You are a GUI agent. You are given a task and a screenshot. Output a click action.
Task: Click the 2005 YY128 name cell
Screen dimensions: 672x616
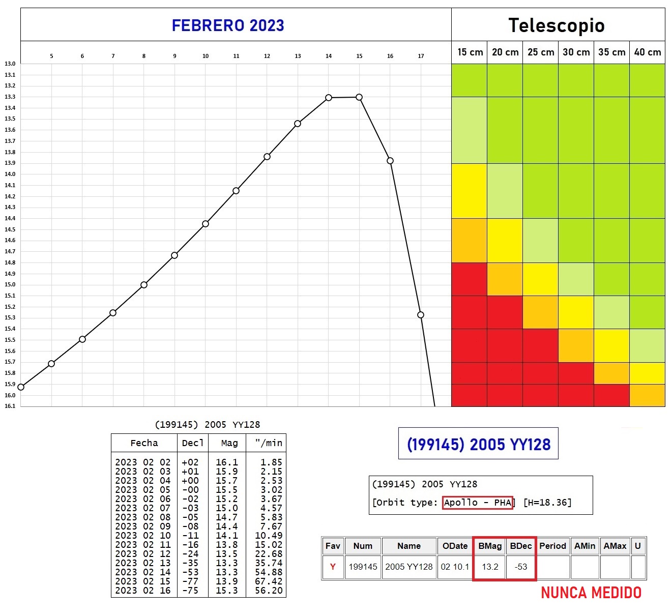pos(409,567)
